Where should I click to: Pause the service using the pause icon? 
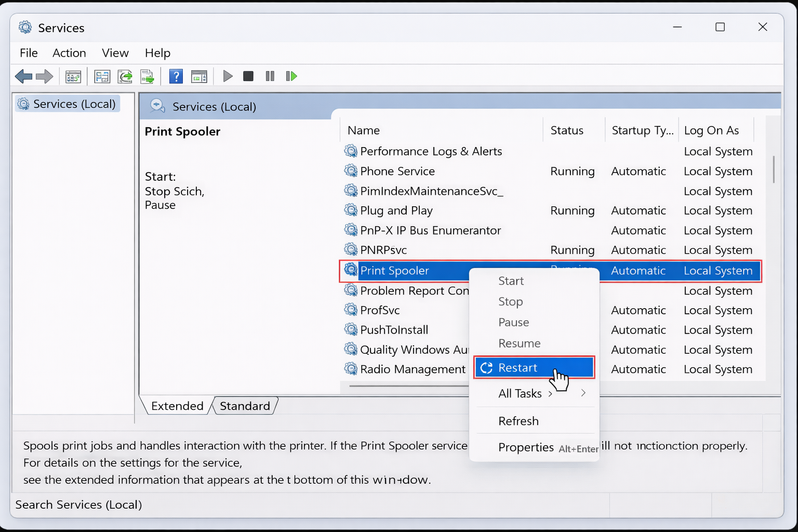coord(270,76)
